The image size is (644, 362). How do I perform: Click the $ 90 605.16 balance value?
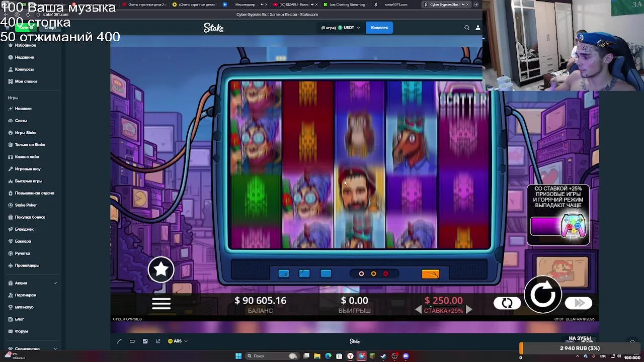(260, 301)
